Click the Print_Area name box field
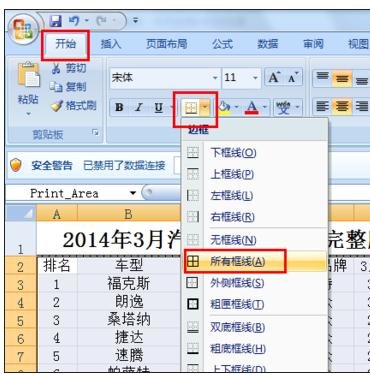Screen dimensions: 370x374 [x=67, y=193]
